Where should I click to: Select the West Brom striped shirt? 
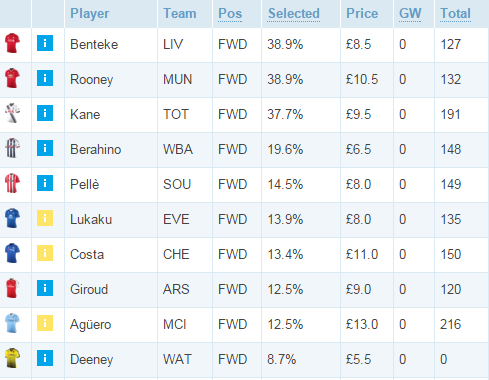(13, 148)
